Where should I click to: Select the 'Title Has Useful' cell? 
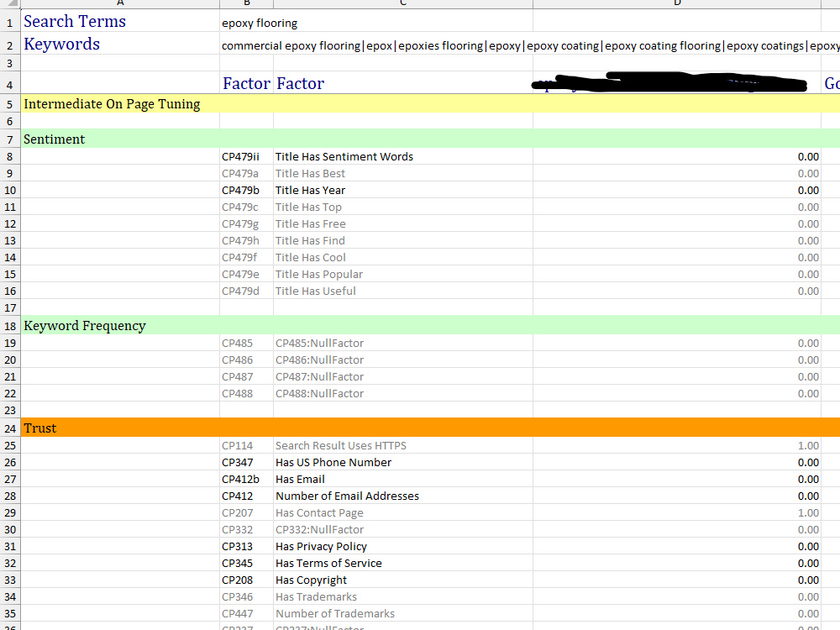(x=403, y=291)
